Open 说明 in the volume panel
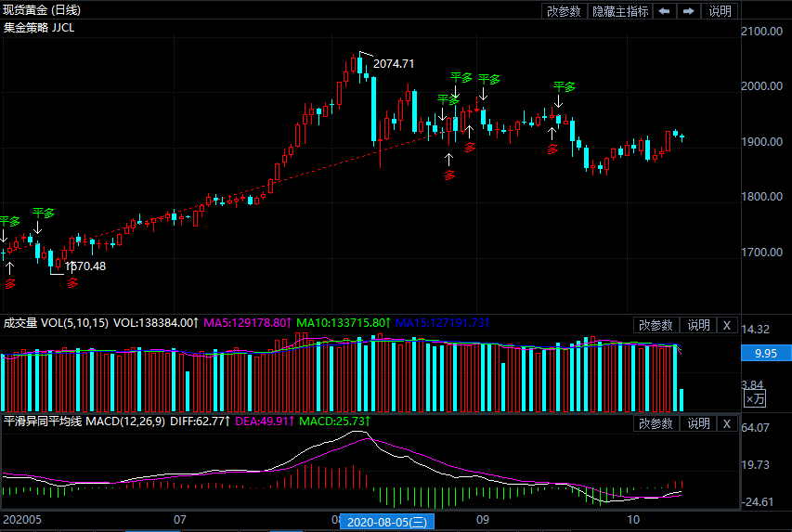This screenshot has height=532, width=792. tap(698, 325)
